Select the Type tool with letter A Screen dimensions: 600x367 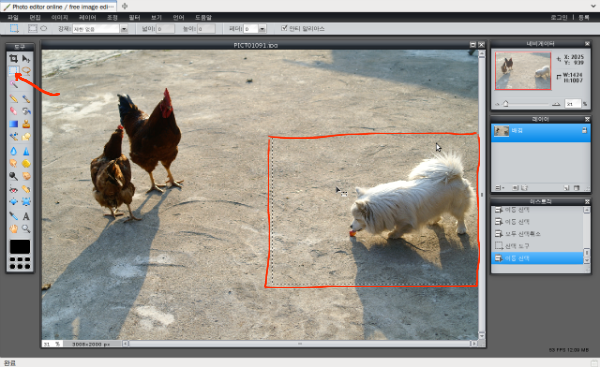pyautogui.click(x=26, y=216)
